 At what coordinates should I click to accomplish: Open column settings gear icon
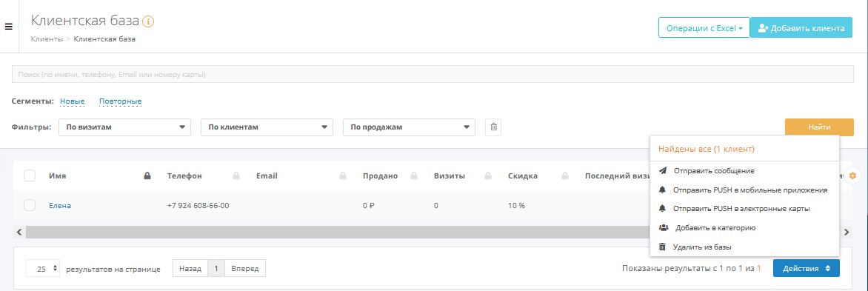(852, 176)
